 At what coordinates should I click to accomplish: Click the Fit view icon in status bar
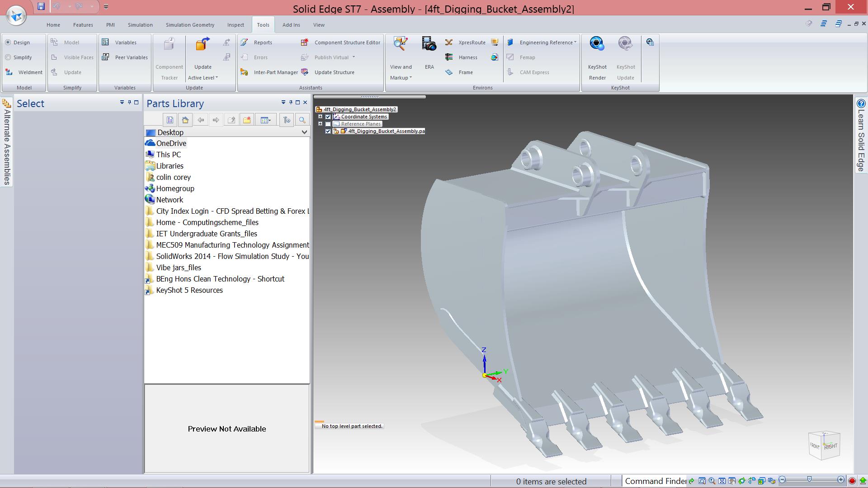[722, 481]
